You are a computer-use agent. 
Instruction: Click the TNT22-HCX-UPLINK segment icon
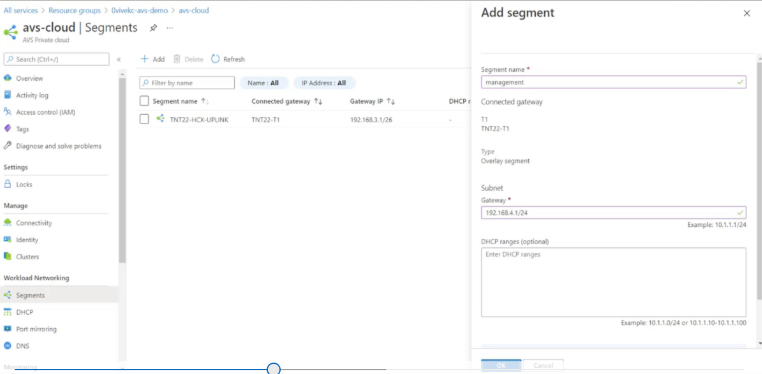(x=160, y=119)
